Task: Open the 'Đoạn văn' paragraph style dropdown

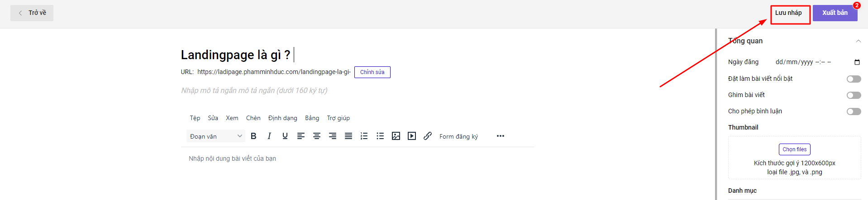Action: click(215, 136)
